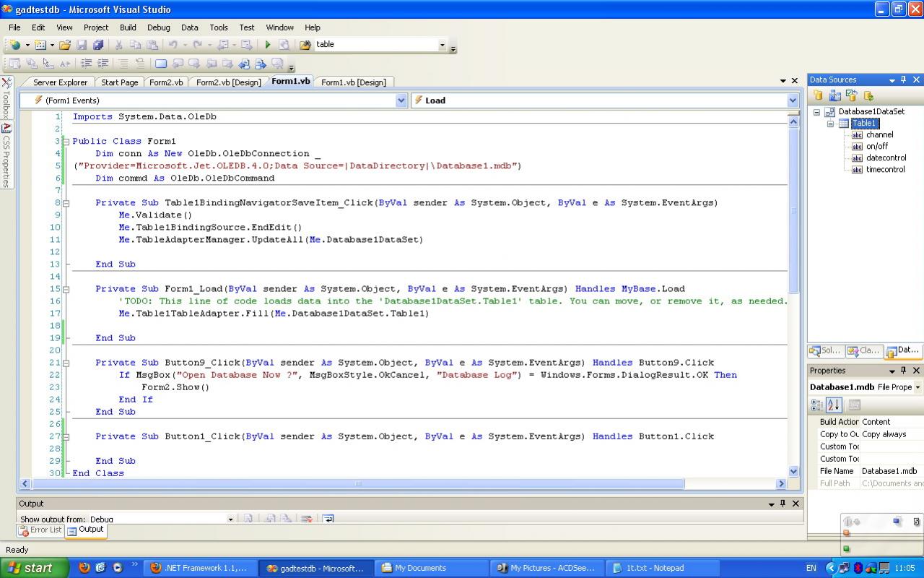
Task: Configure DataSet with Wizard icon
Action: click(x=852, y=95)
